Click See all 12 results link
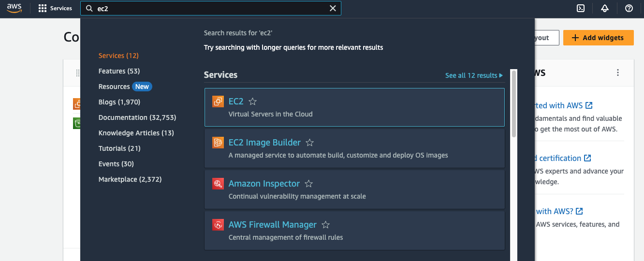This screenshot has height=261, width=644. coord(474,75)
